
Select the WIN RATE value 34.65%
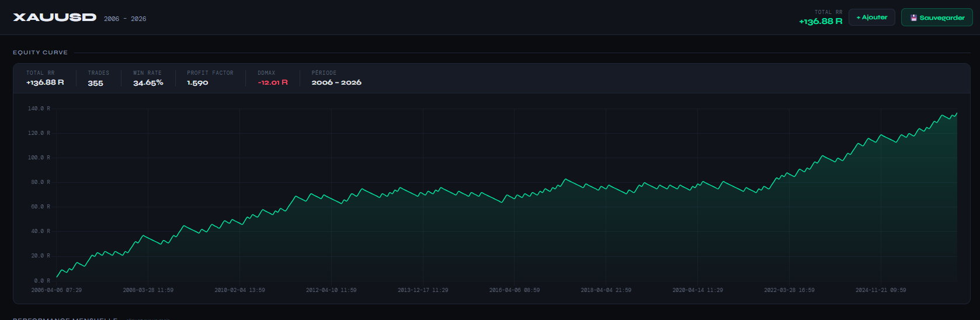(x=148, y=83)
